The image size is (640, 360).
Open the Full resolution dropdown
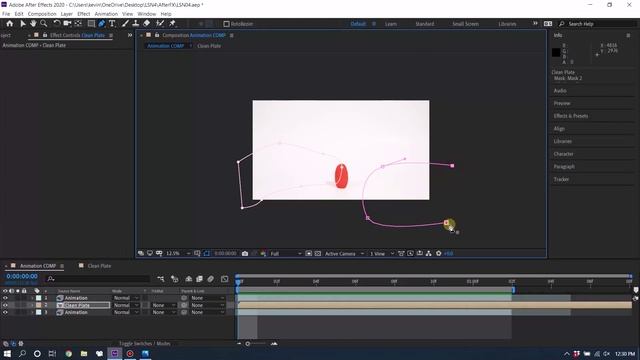tap(286, 253)
